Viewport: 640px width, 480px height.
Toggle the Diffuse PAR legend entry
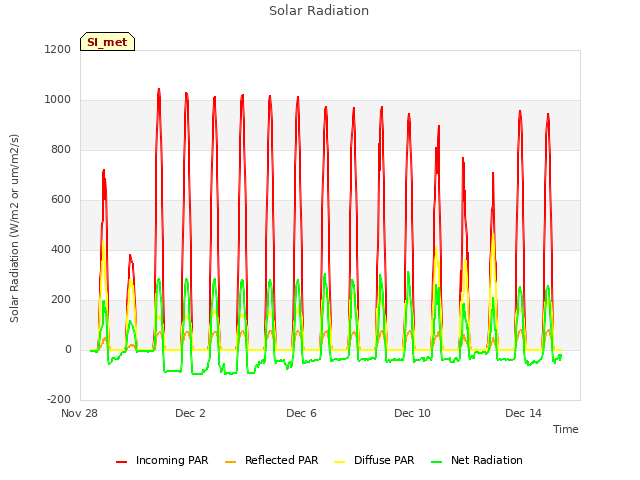pos(374,460)
